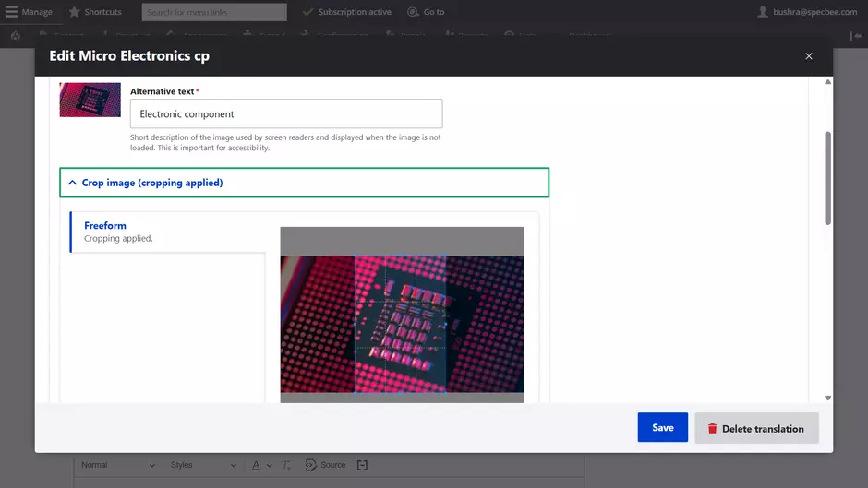Click Subscription active status

click(346, 12)
